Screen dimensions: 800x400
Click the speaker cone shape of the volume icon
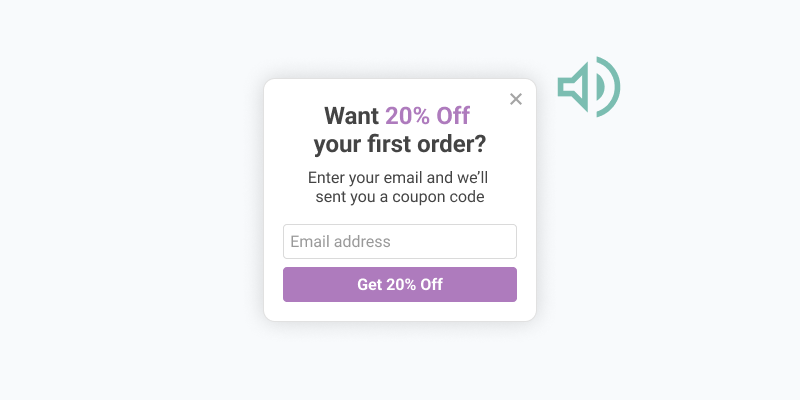(x=576, y=87)
